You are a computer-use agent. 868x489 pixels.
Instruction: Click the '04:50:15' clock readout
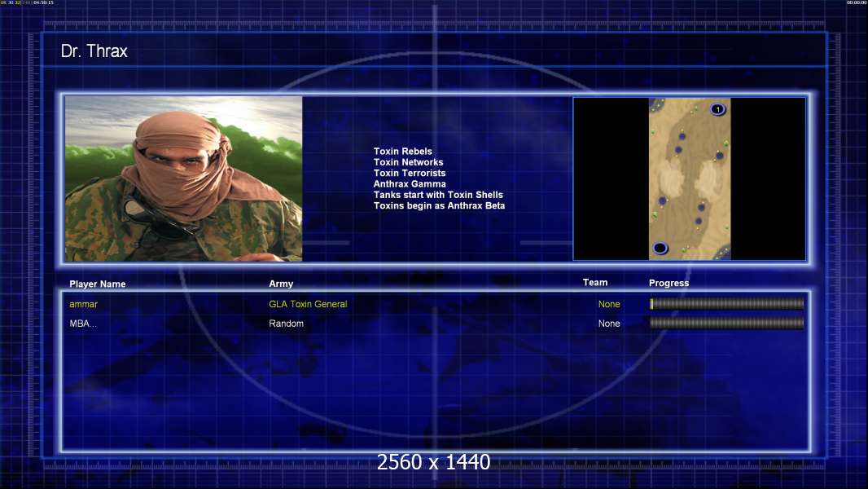tap(43, 2)
